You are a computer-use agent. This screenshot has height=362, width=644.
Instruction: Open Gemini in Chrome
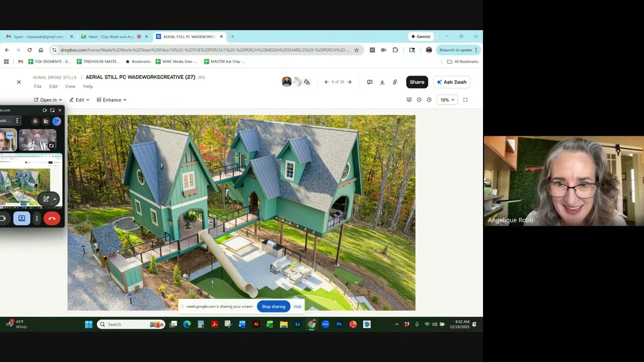(421, 37)
